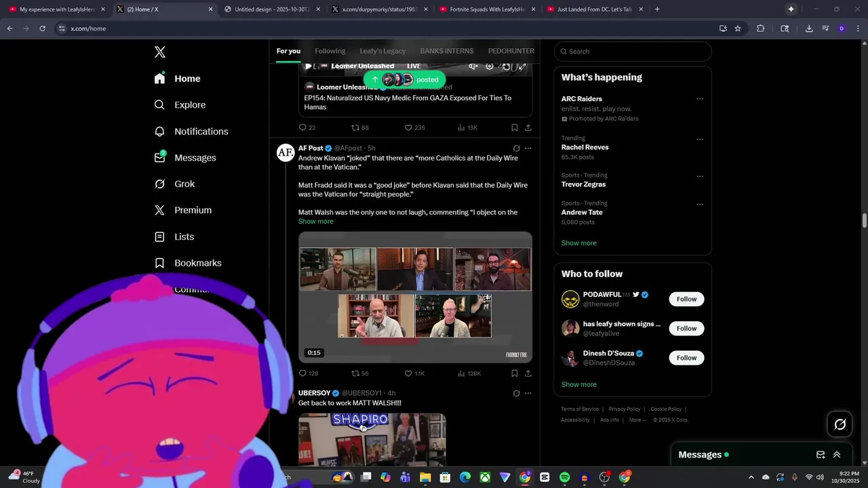The width and height of the screenshot is (868, 488).
Task: Show more Who to follow suggestions
Action: coord(579,384)
